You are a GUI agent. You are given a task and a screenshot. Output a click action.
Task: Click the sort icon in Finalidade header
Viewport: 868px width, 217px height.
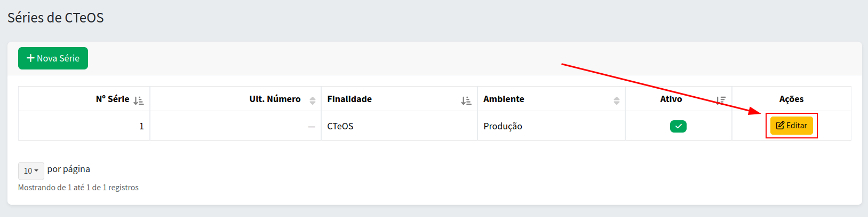(x=466, y=100)
